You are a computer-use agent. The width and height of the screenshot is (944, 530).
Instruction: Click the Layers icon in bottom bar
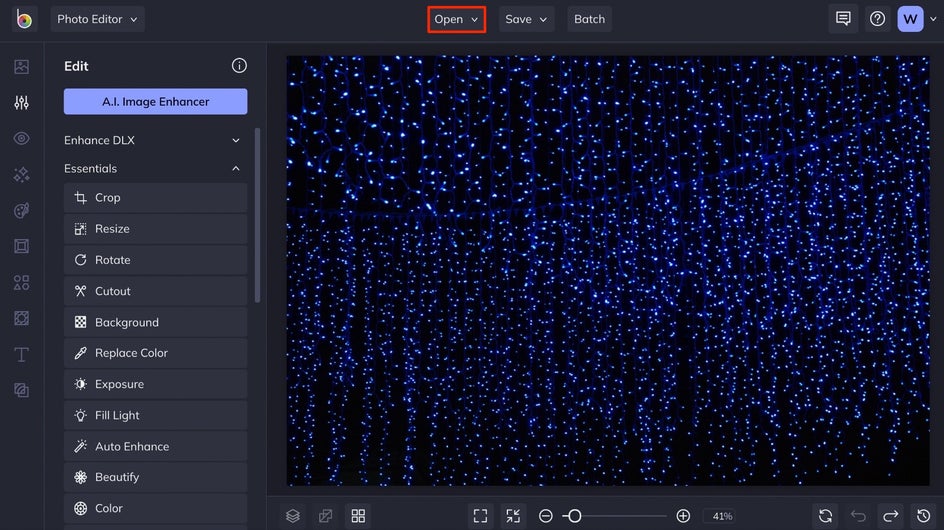293,516
